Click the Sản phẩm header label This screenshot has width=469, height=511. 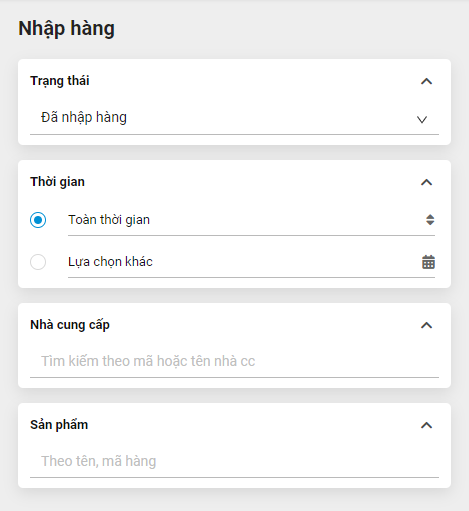tap(59, 425)
